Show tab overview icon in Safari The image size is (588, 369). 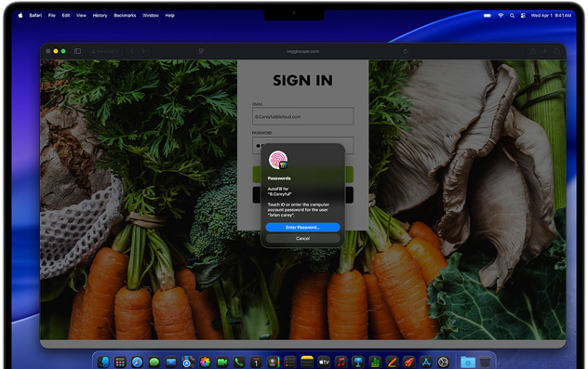[x=557, y=51]
